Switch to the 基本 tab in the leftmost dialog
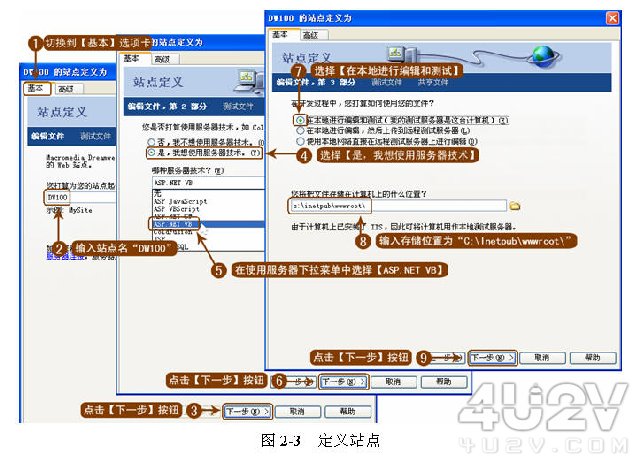Image resolution: width=640 pixels, height=458 pixels. pos(36,88)
